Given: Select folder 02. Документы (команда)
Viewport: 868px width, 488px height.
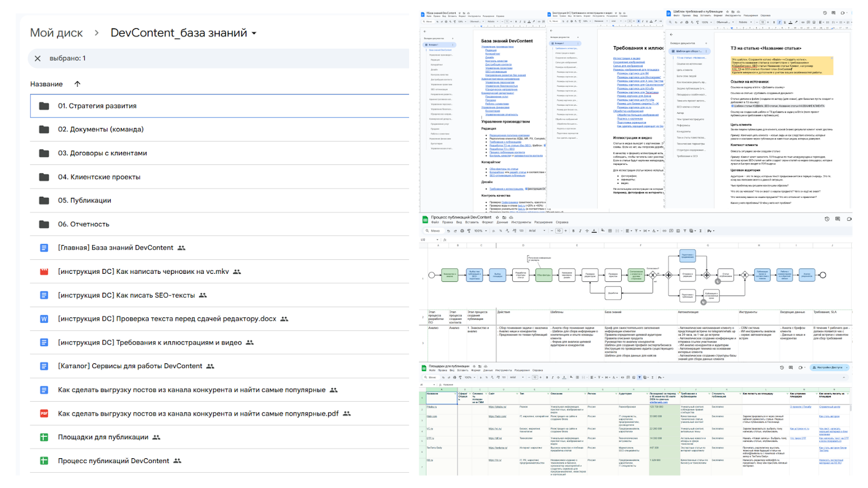Looking at the screenshot, I should [220, 130].
